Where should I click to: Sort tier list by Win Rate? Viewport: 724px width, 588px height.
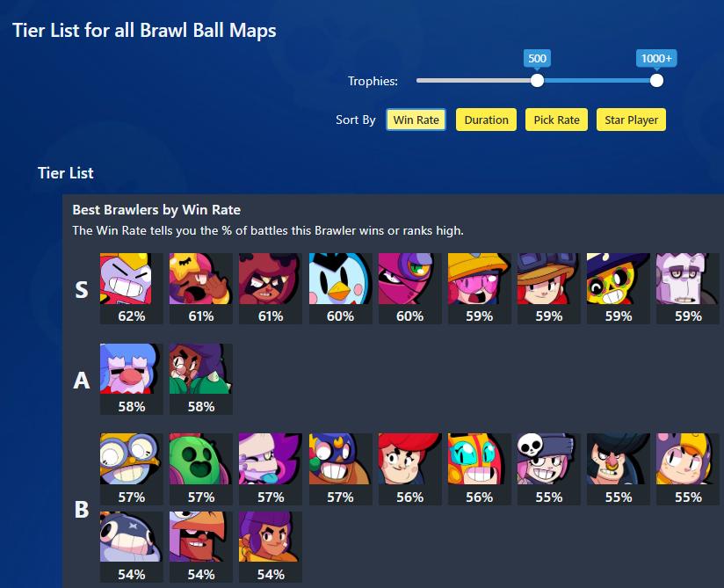[416, 120]
